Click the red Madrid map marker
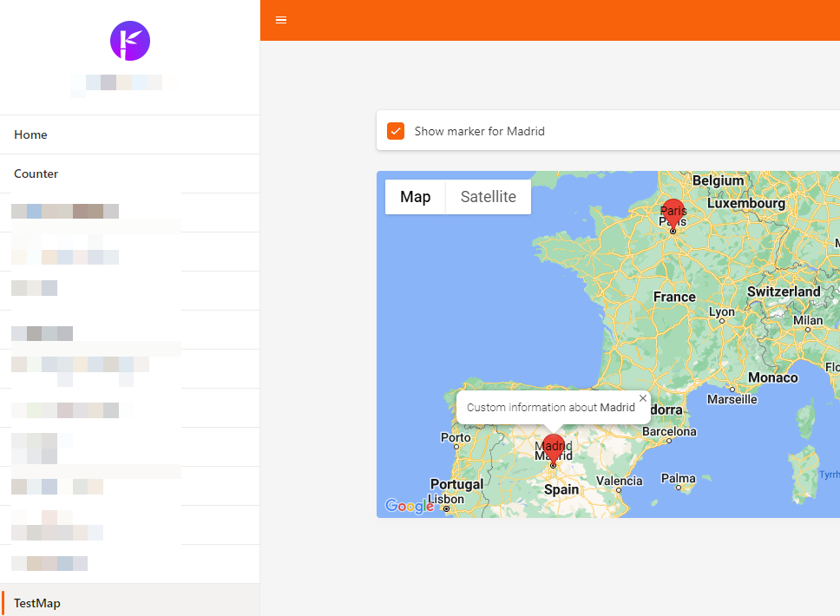The height and width of the screenshot is (616, 840). 553,449
